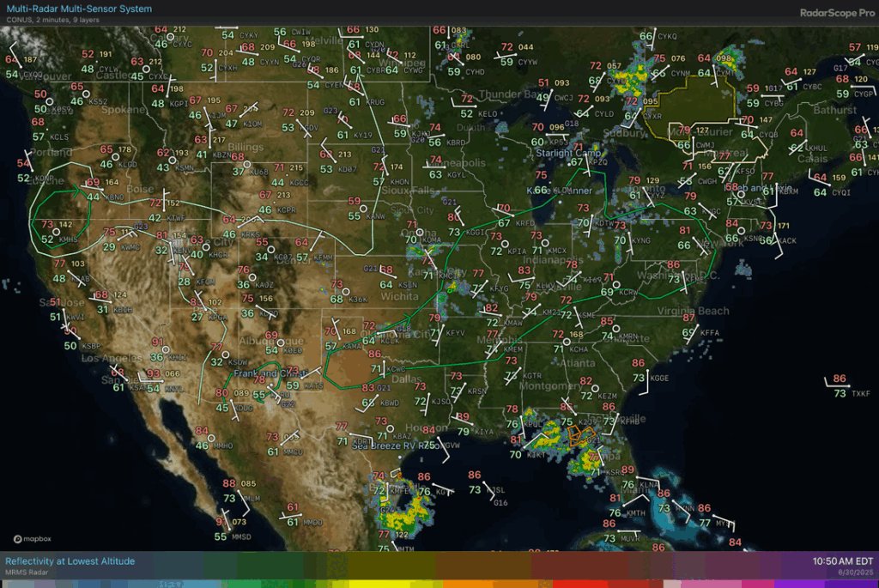
Task: Select the KWMC station label
Action: click(x=130, y=247)
